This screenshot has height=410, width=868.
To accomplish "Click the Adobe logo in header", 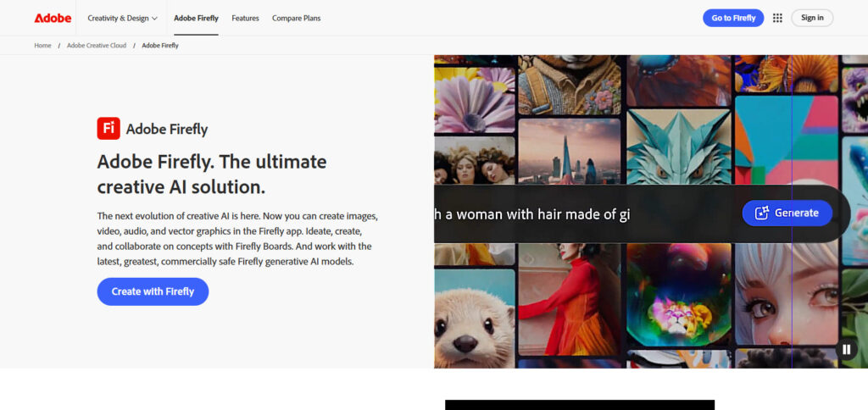I will [53, 18].
